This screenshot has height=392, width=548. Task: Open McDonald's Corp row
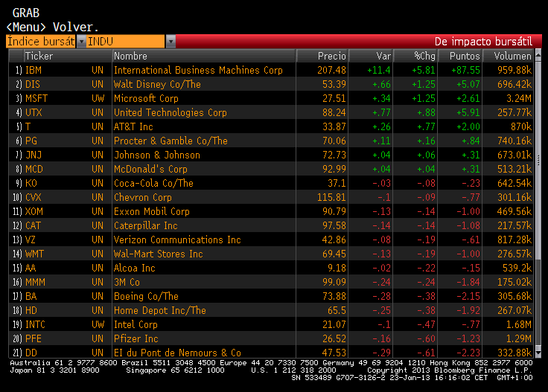click(x=271, y=169)
